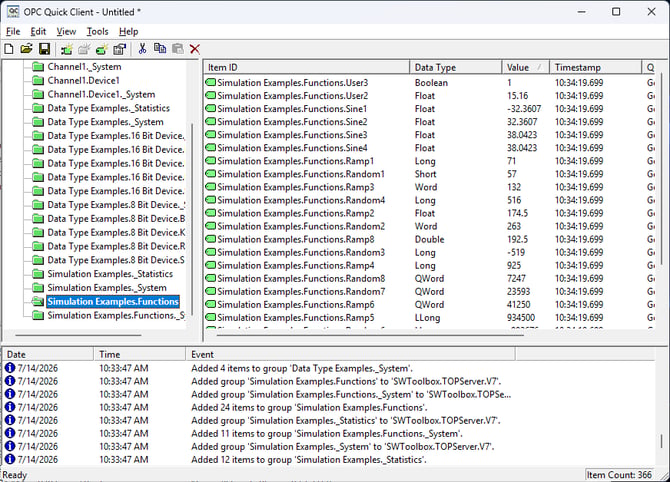Viewport: 670px width, 482px height.
Task: Click the New Item toolbar icon
Action: tap(102, 49)
